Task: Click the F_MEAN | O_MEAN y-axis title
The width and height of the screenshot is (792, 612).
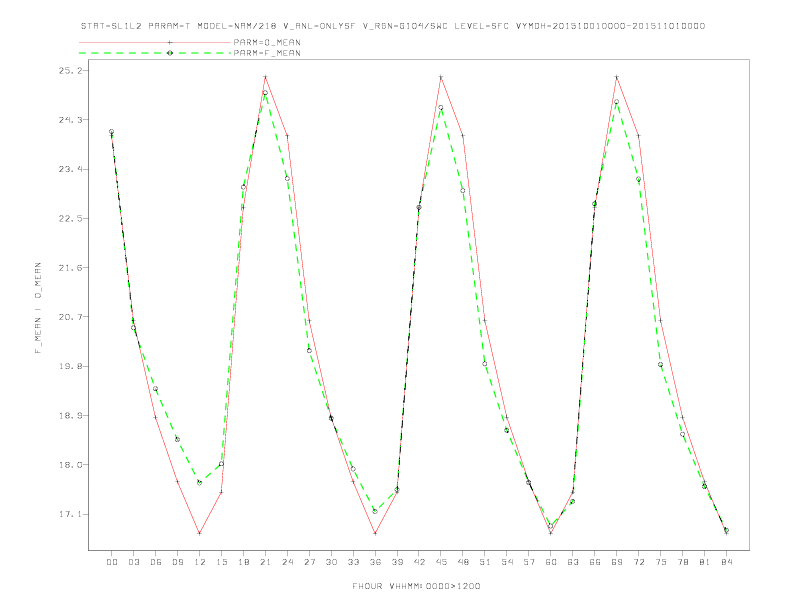Action: 38,308
